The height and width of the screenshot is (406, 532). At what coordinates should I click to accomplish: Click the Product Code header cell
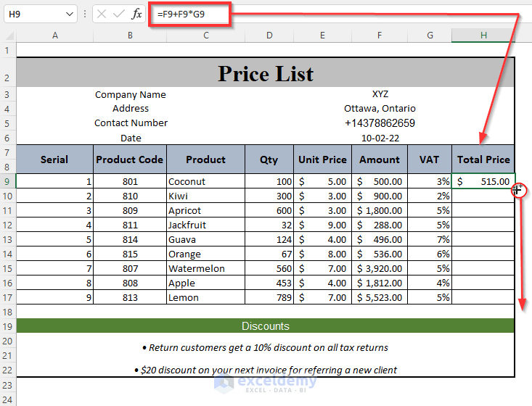click(x=130, y=159)
